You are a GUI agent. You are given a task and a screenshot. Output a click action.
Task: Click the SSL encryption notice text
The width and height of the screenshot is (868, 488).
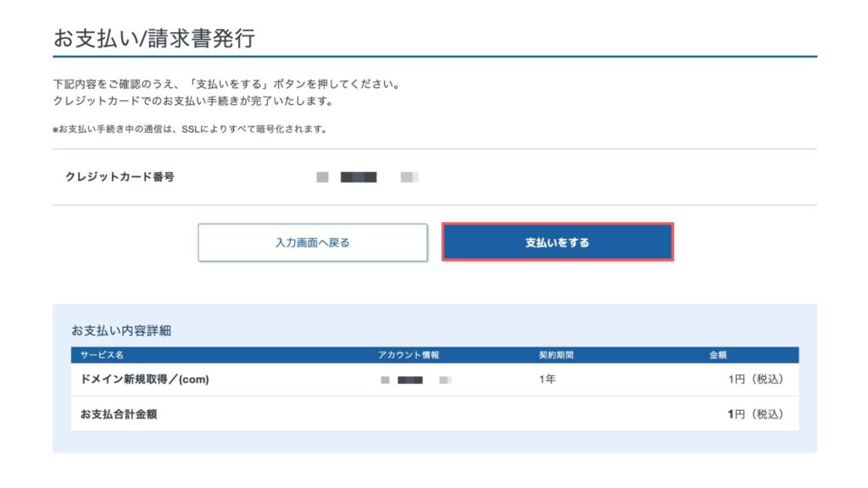coord(190,129)
